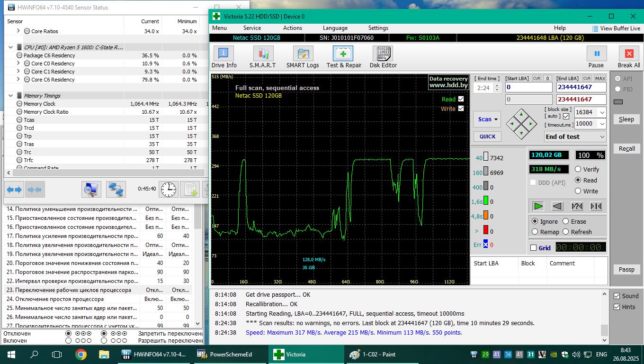Click HWiNFO logging sheet plus icon
The width and height of the screenshot is (644, 364).
coord(190,189)
